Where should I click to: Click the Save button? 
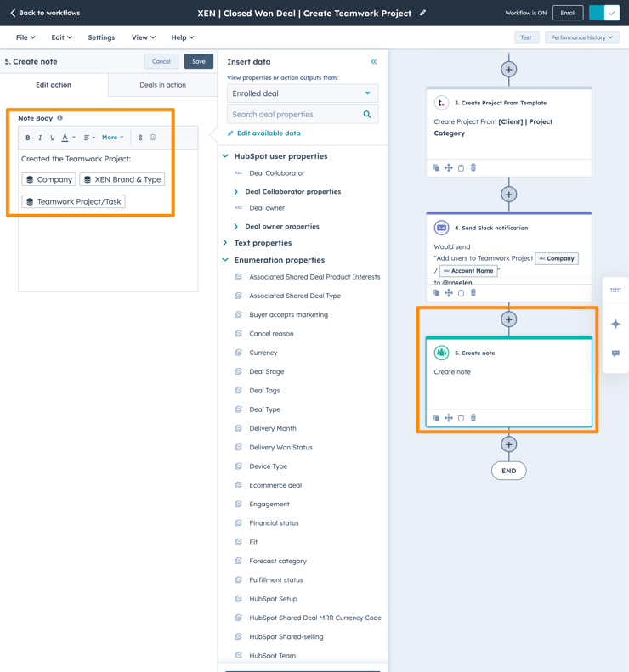199,61
